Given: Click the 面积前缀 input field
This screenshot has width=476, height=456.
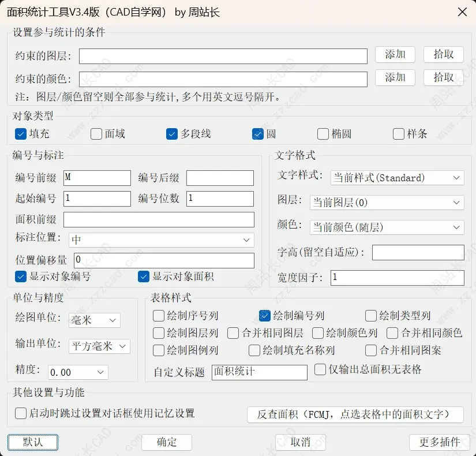Looking at the screenshot, I should [x=159, y=220].
